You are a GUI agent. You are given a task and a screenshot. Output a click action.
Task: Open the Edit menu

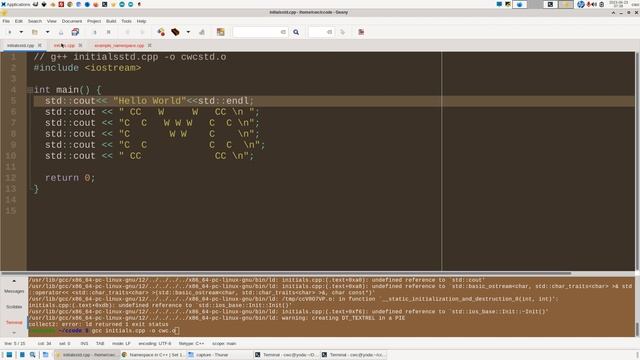19,21
